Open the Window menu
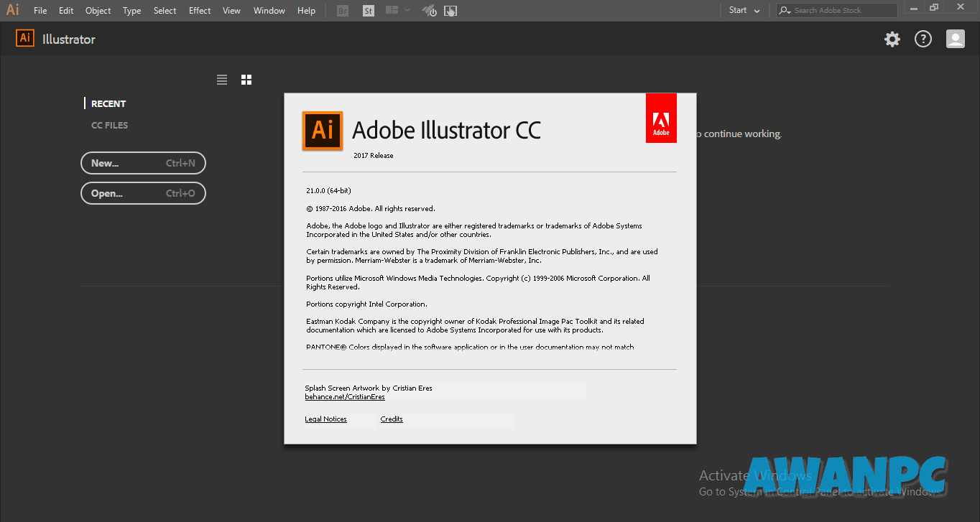980x522 pixels. (269, 11)
